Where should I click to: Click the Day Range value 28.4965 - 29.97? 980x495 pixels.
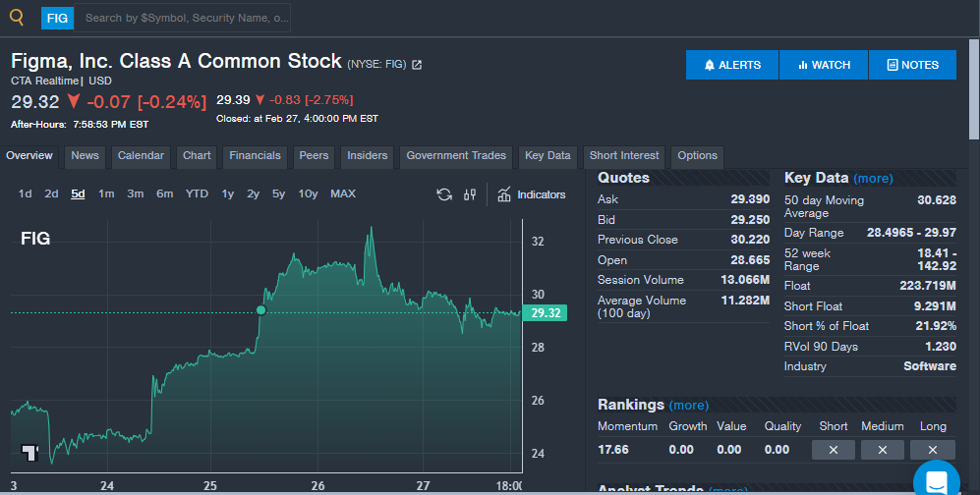click(x=911, y=233)
